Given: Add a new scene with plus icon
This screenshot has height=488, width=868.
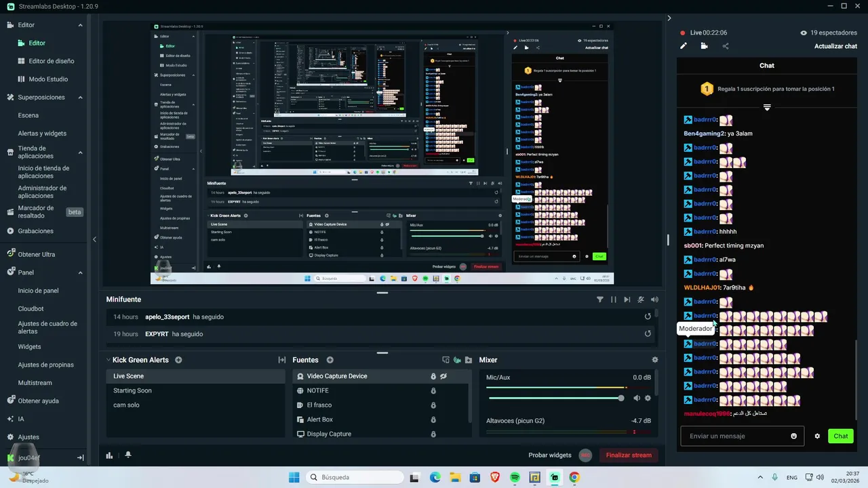Looking at the screenshot, I should [x=178, y=360].
